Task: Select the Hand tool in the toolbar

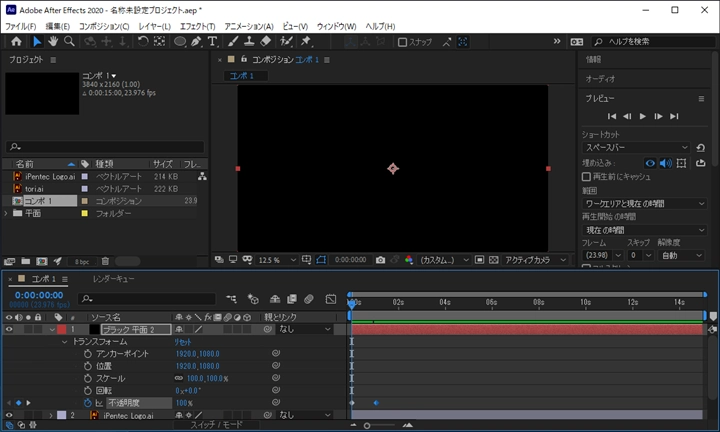Action: point(53,42)
